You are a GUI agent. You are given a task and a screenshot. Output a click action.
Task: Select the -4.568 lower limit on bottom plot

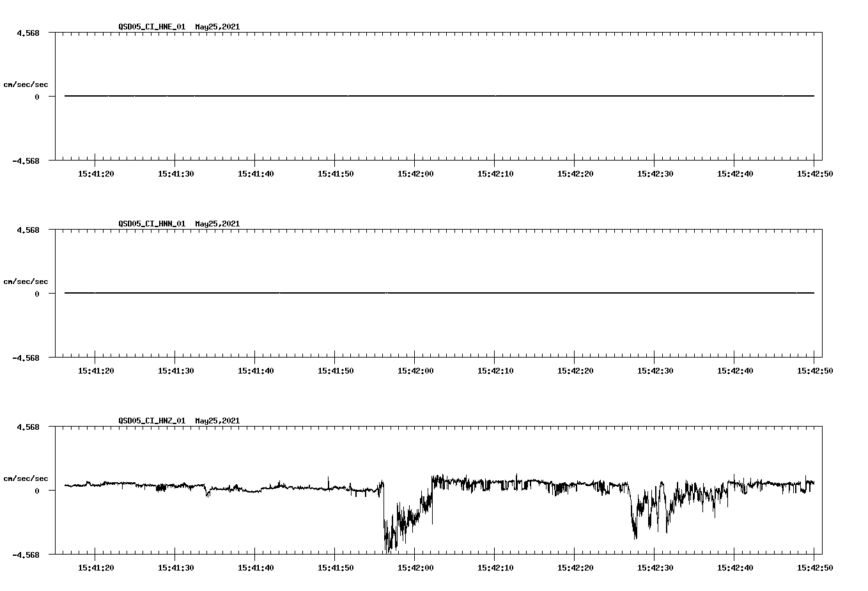(26, 556)
